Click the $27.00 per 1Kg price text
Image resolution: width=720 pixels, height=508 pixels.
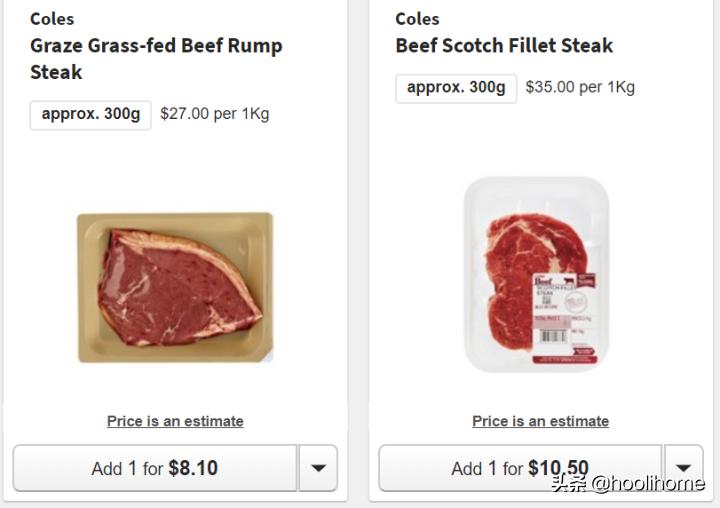pos(214,114)
